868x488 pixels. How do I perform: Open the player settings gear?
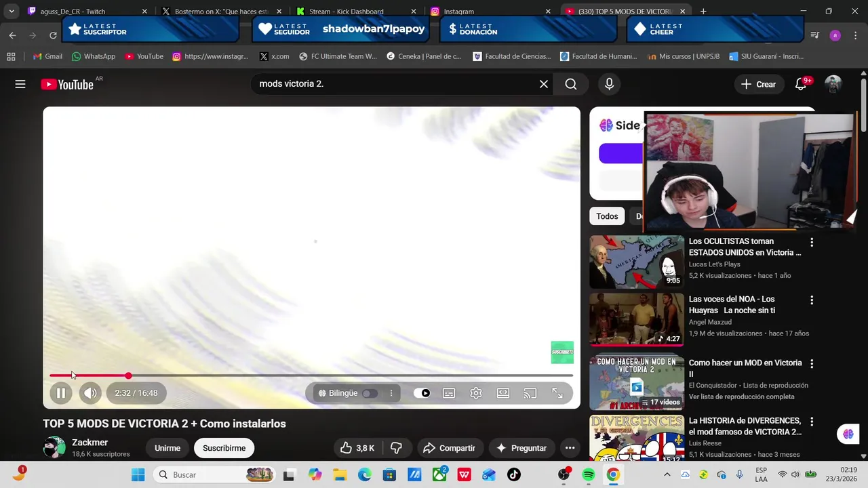pos(476,393)
